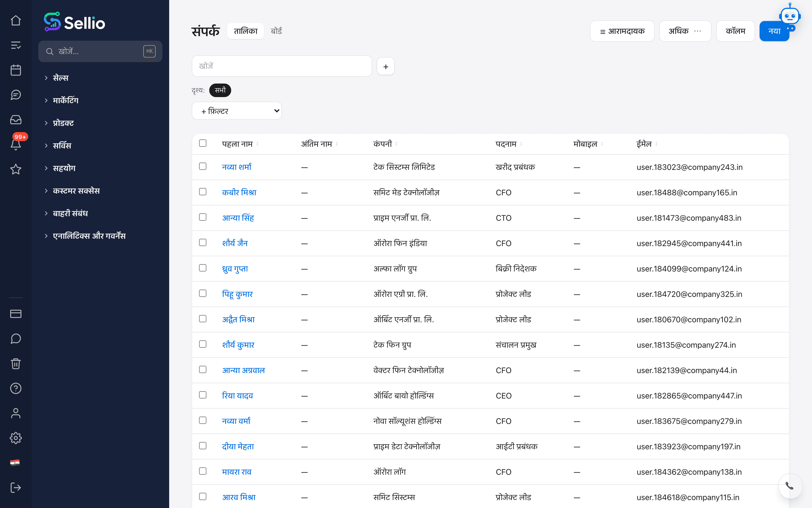Check the row checkbox for कबीर मिश्रा
The image size is (812, 508).
pyautogui.click(x=203, y=192)
